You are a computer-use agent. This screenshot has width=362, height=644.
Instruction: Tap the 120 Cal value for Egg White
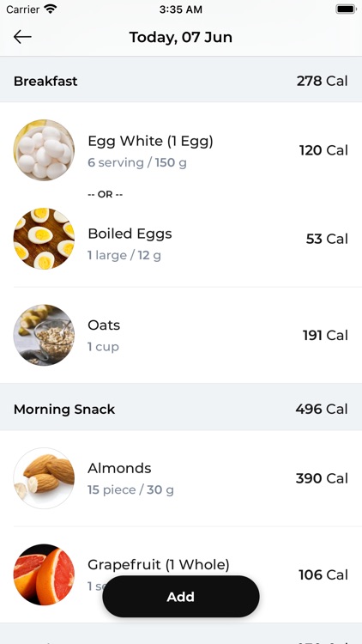(x=323, y=150)
